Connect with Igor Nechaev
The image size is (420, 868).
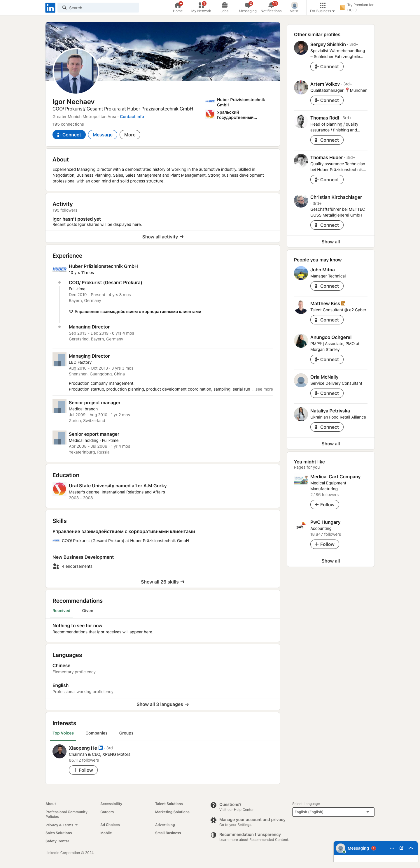pyautogui.click(x=69, y=135)
